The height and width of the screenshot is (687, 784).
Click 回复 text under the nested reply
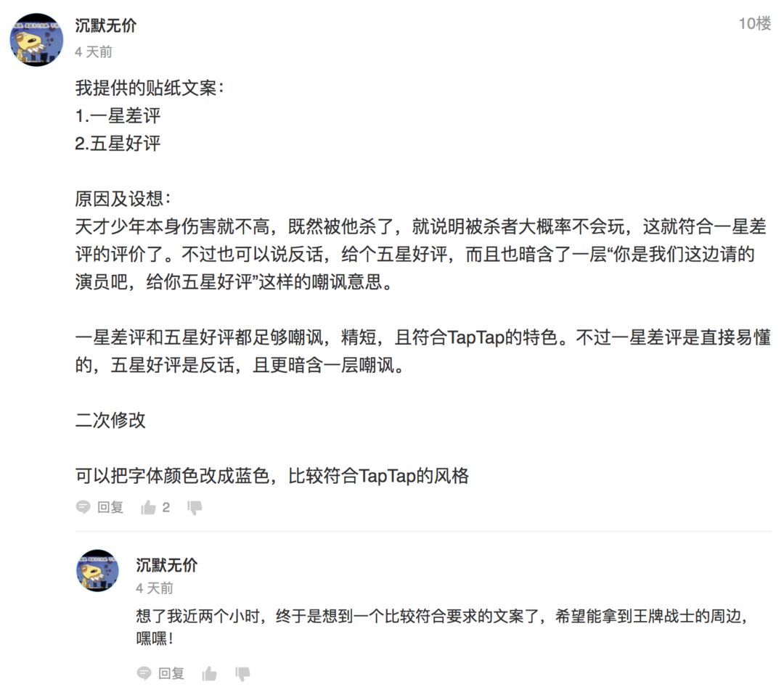(x=171, y=673)
